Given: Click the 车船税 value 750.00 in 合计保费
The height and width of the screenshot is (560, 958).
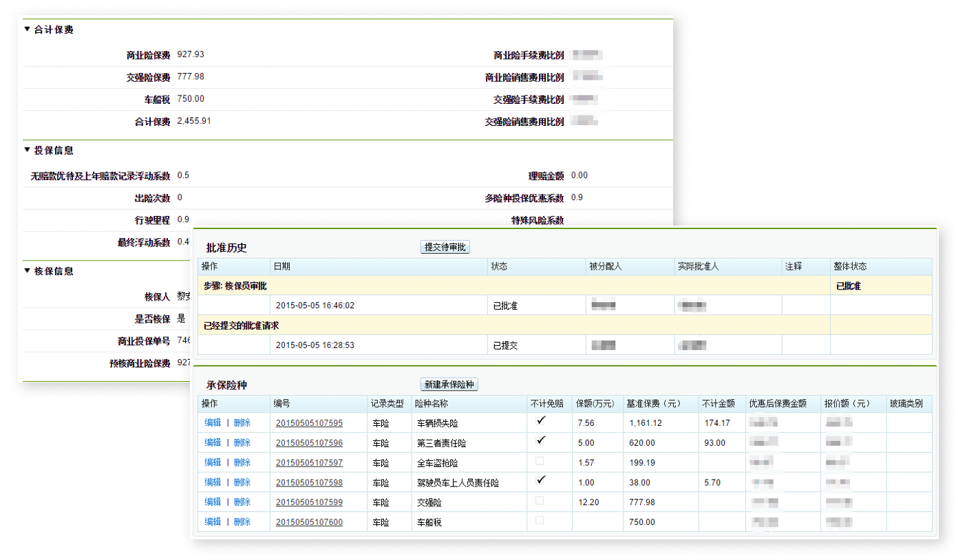Looking at the screenshot, I should 191,99.
